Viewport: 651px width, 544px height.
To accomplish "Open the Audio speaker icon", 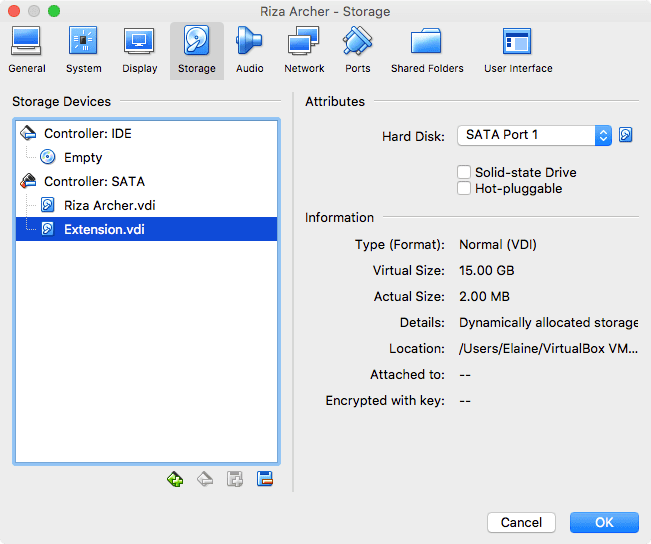I will pos(249,40).
